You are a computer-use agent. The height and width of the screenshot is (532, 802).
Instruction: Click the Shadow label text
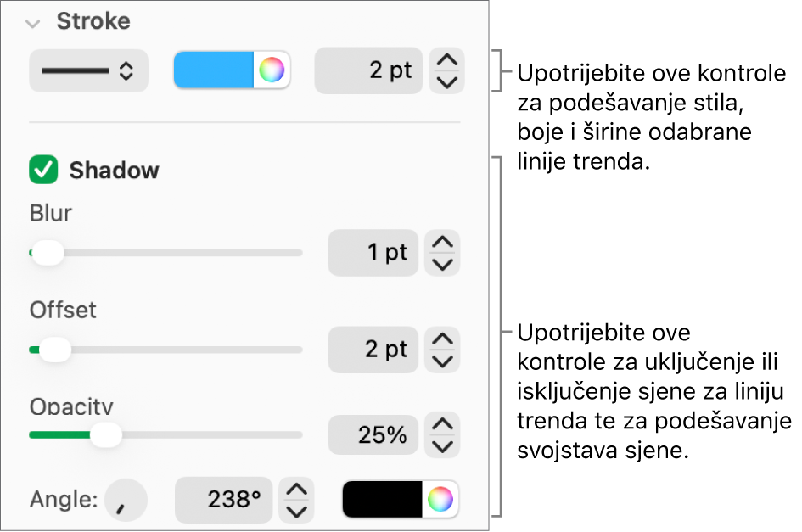click(x=115, y=170)
